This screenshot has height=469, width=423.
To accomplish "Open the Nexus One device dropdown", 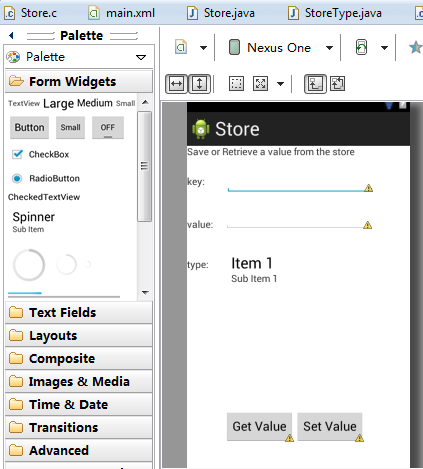I will pyautogui.click(x=329, y=48).
